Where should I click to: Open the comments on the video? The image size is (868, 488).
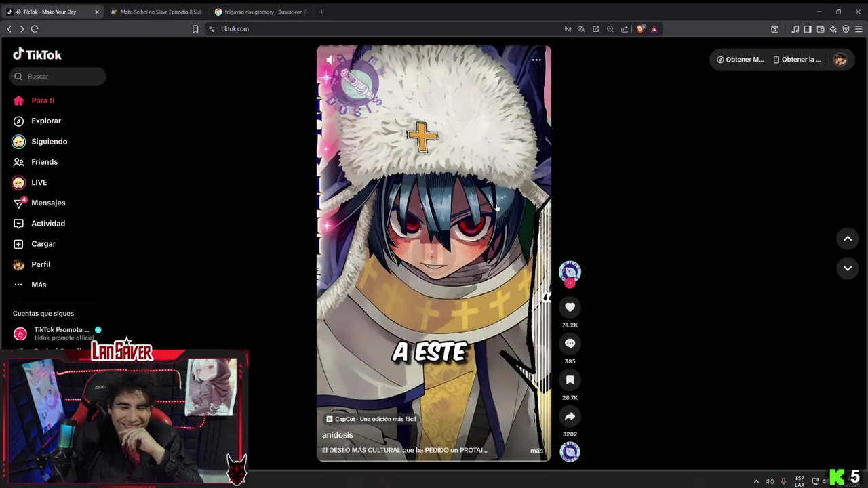click(570, 344)
